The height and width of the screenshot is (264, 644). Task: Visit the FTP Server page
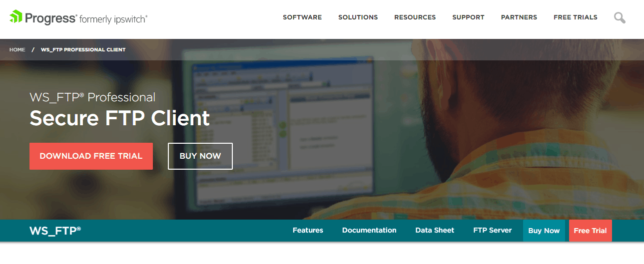tap(492, 230)
